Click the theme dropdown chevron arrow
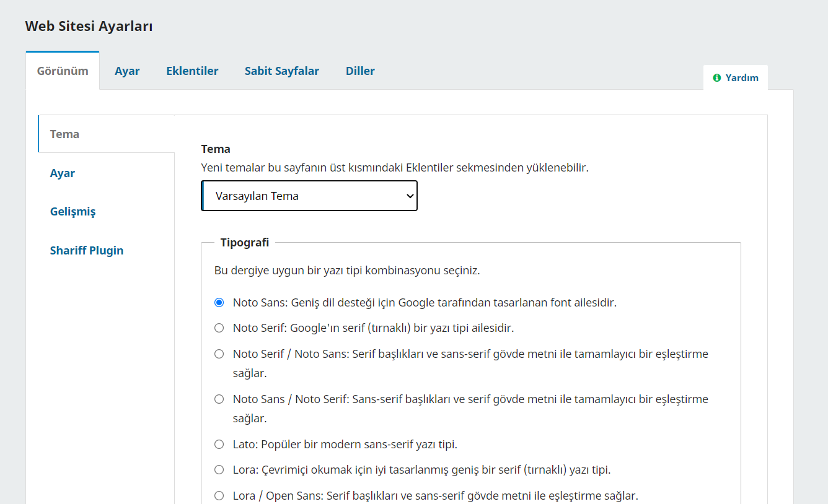828x504 pixels. coord(409,196)
